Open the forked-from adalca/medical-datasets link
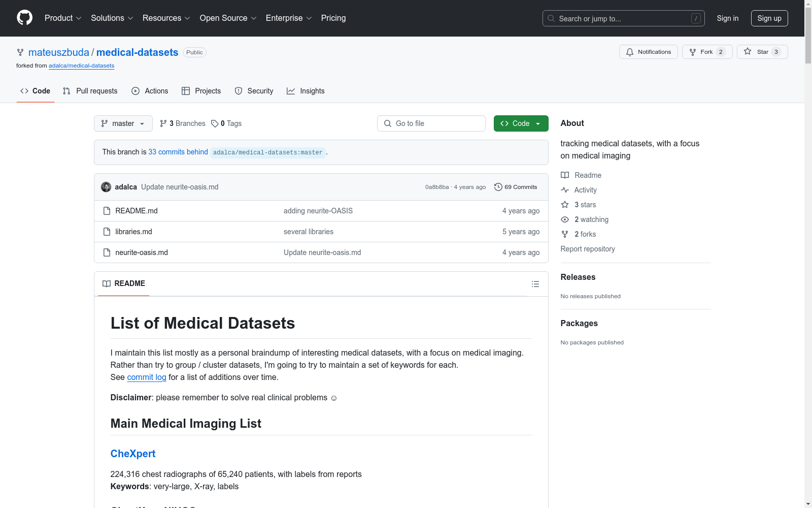Screen dimensions: 812x508 coord(81,66)
